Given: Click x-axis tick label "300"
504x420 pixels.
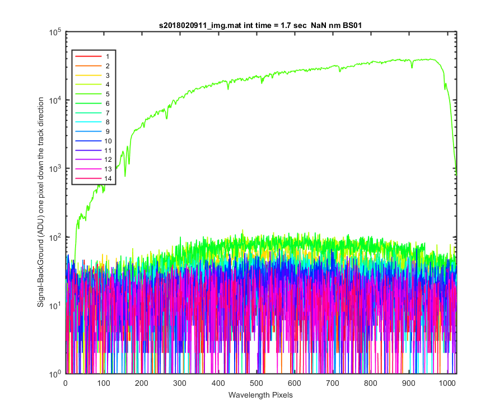Looking at the screenshot, I should [x=180, y=384].
